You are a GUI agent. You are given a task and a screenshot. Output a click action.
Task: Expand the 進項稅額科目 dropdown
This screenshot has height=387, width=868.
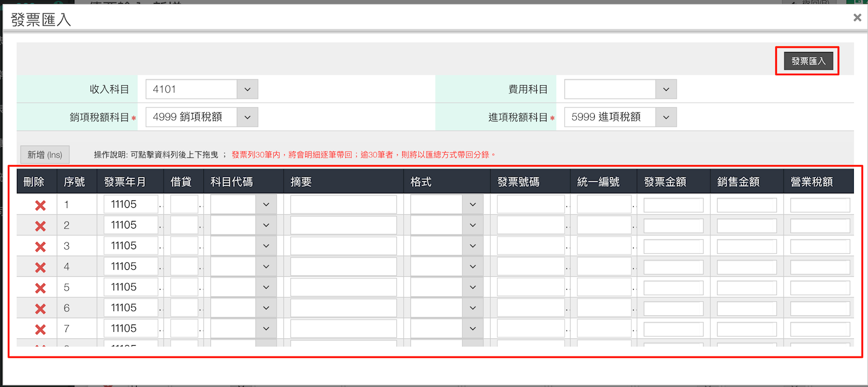666,117
